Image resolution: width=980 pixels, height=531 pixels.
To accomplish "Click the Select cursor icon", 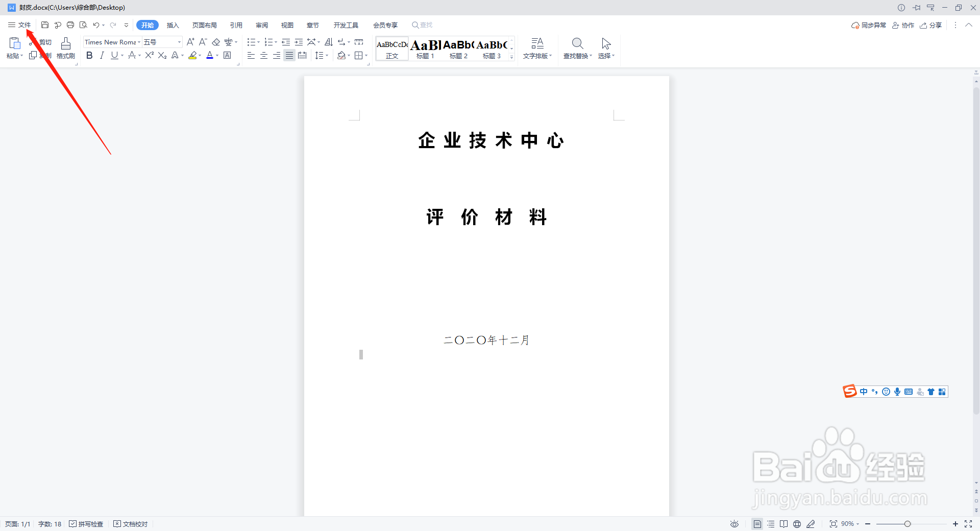I will [606, 43].
